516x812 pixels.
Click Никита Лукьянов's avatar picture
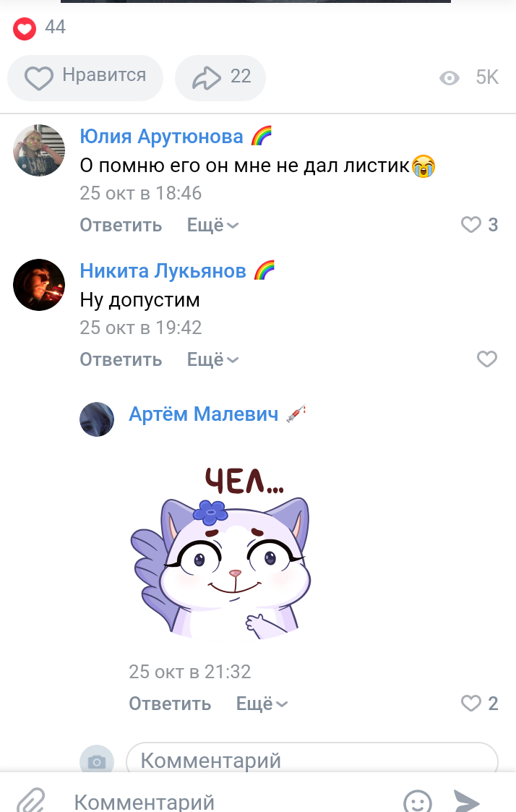[x=39, y=285]
